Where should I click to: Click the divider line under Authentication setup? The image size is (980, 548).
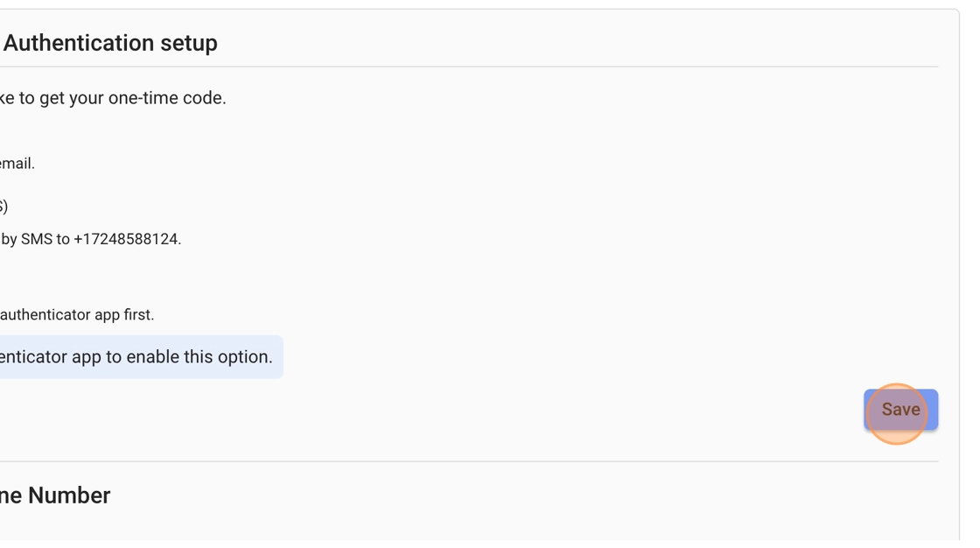point(469,67)
